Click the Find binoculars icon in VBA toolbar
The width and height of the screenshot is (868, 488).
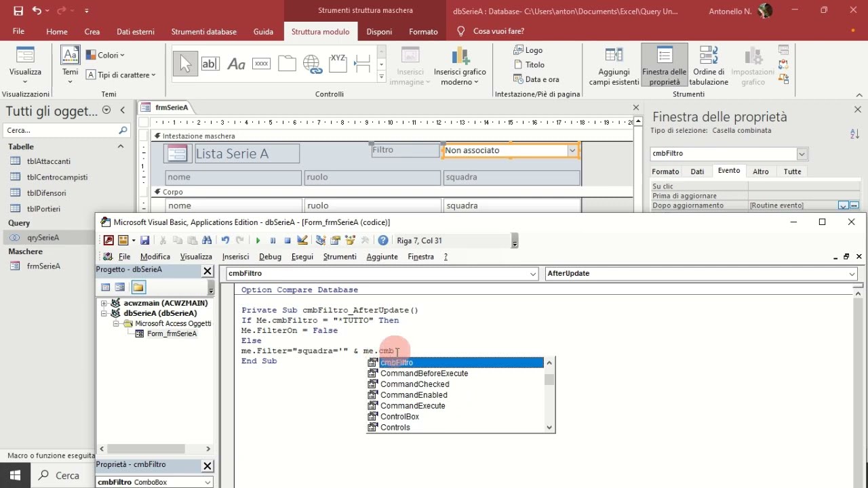(207, 240)
